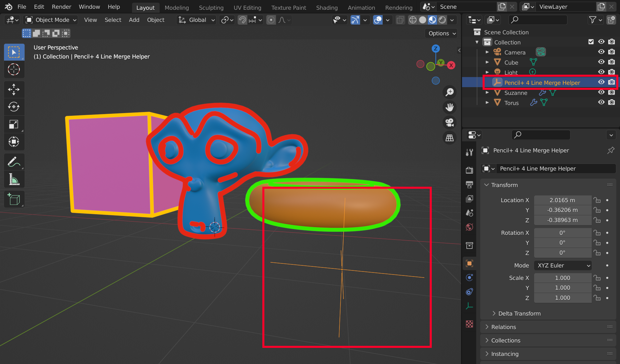Toggle camera view in viewport

pos(450,122)
